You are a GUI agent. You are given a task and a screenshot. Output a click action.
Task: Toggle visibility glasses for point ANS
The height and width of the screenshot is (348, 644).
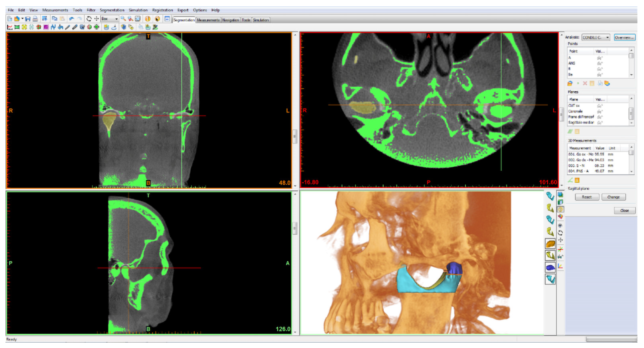pos(600,64)
